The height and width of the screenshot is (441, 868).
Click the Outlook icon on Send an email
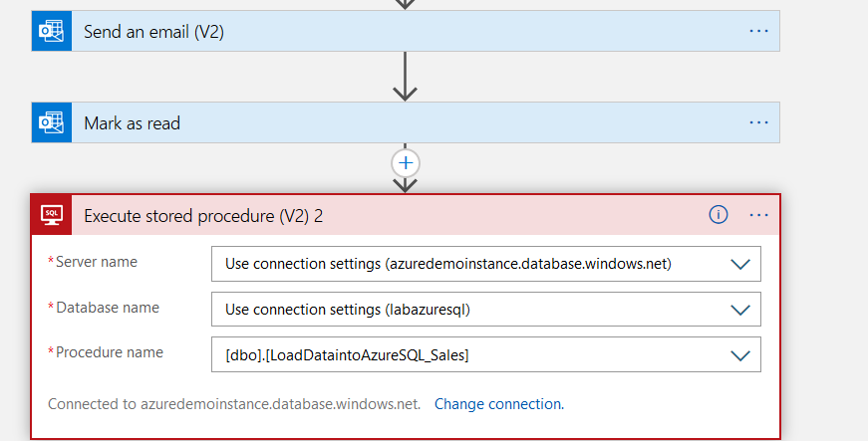pos(51,32)
